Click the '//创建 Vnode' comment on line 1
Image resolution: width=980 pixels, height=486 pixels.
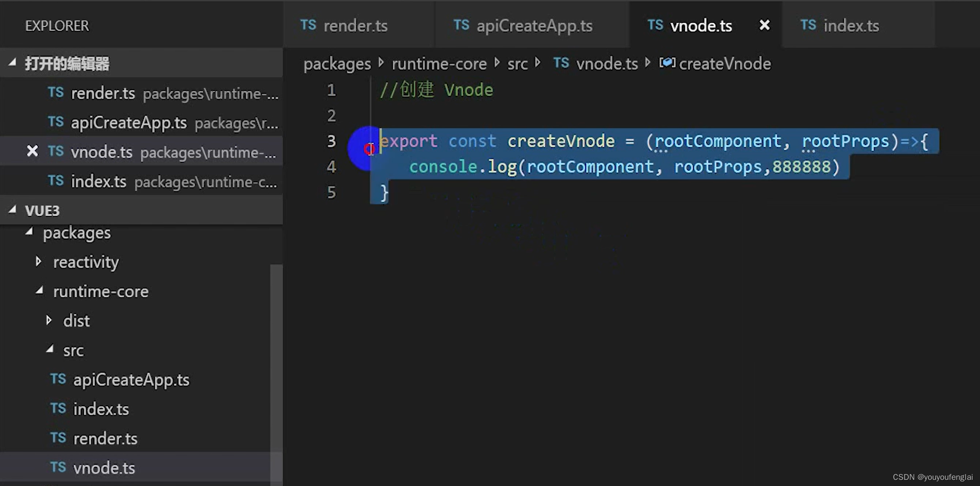click(x=436, y=90)
